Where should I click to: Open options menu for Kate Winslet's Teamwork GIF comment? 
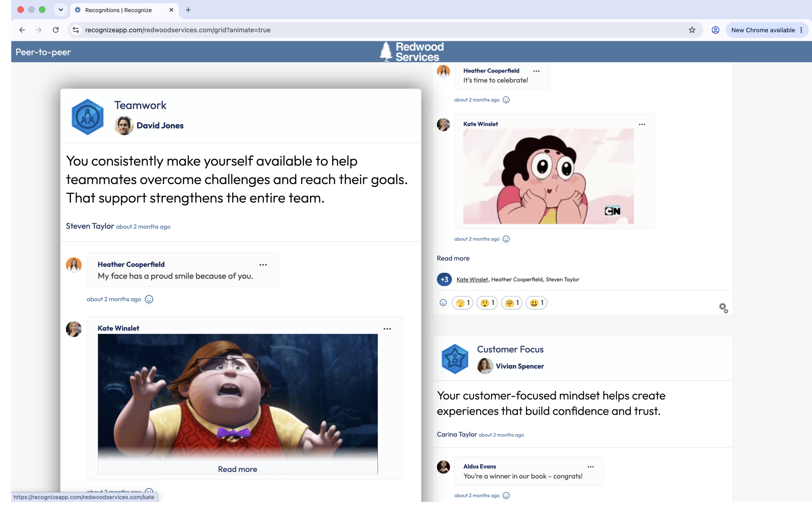coord(387,329)
